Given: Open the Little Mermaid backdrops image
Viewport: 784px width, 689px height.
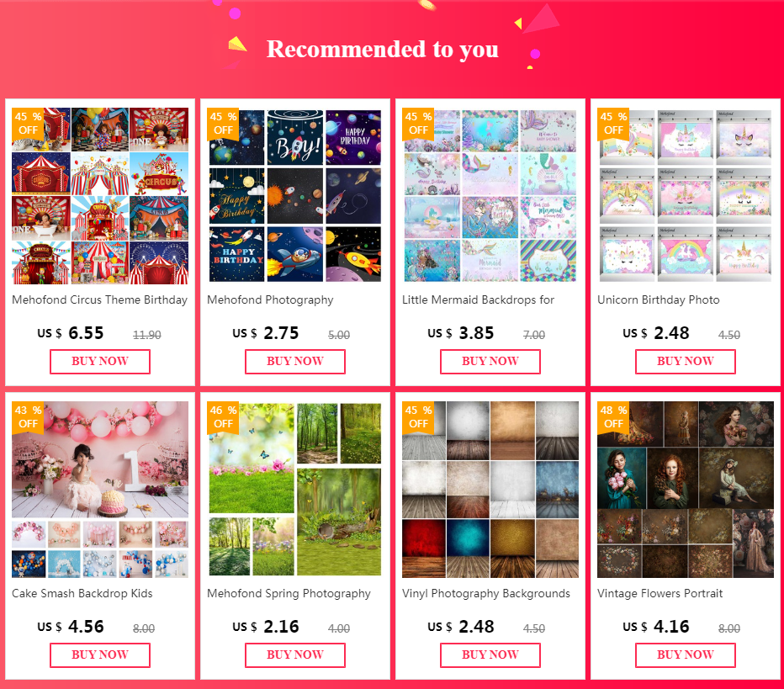Looking at the screenshot, I should point(490,196).
